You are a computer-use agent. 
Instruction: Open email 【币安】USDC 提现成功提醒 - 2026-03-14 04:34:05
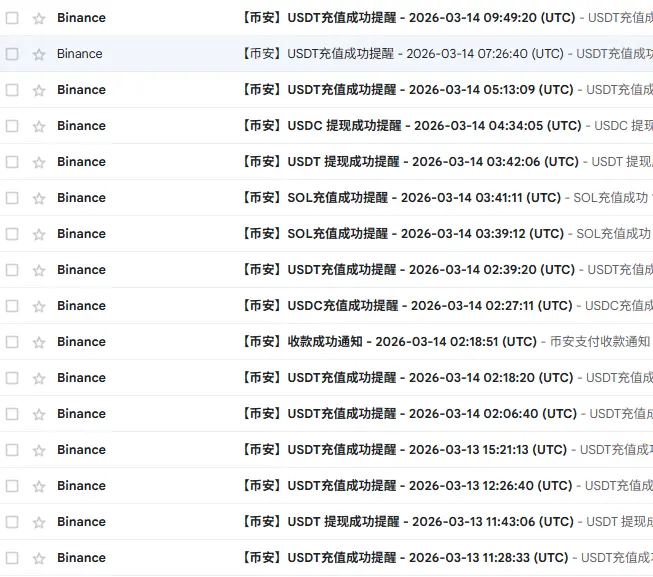411,126
